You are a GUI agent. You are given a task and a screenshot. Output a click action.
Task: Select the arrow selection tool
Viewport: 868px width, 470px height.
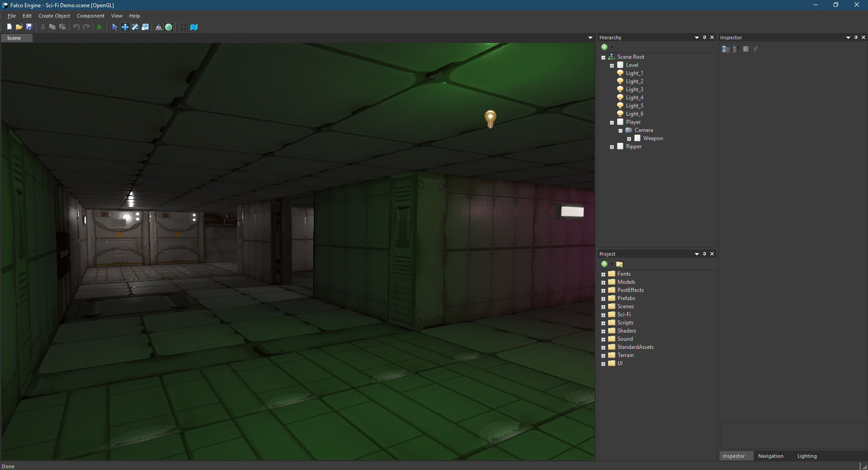point(114,27)
